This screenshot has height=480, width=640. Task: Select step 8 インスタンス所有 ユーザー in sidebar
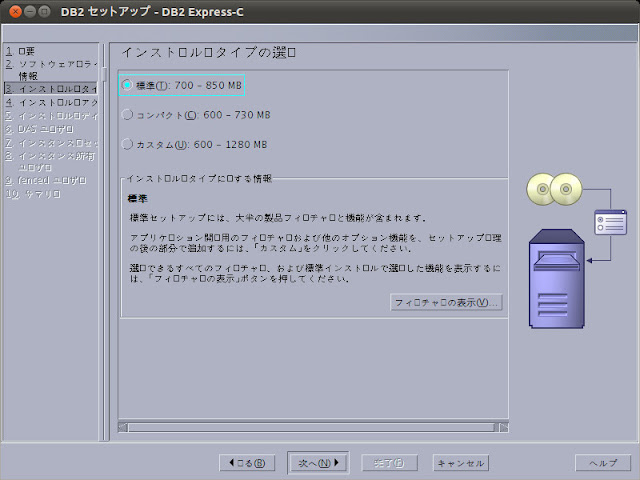(51, 162)
